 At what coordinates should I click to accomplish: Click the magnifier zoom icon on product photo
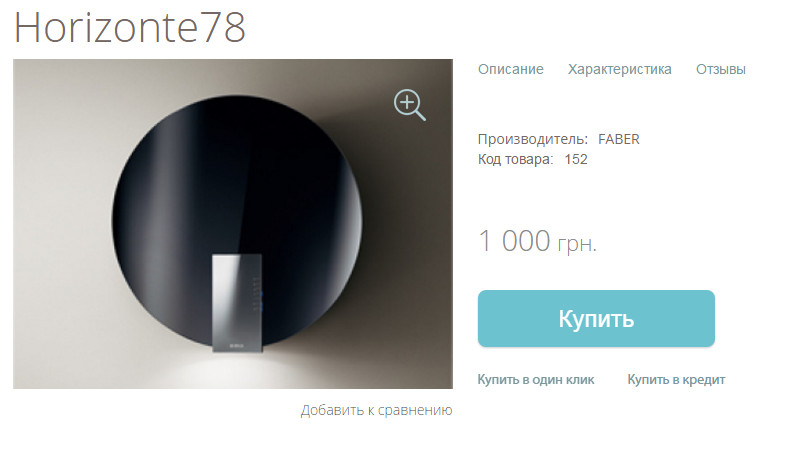click(410, 105)
